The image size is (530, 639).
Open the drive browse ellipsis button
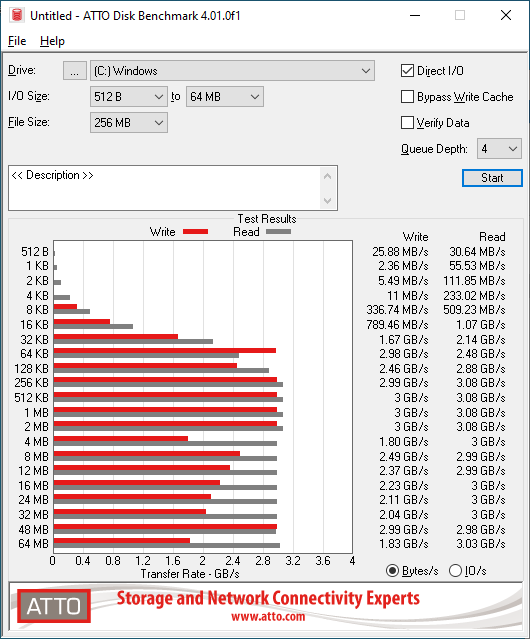point(75,71)
